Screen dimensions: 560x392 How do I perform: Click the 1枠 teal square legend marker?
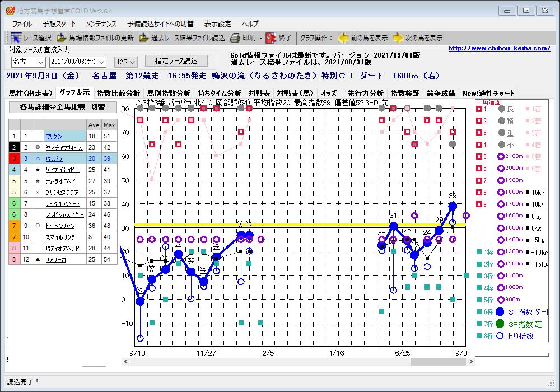(x=479, y=252)
